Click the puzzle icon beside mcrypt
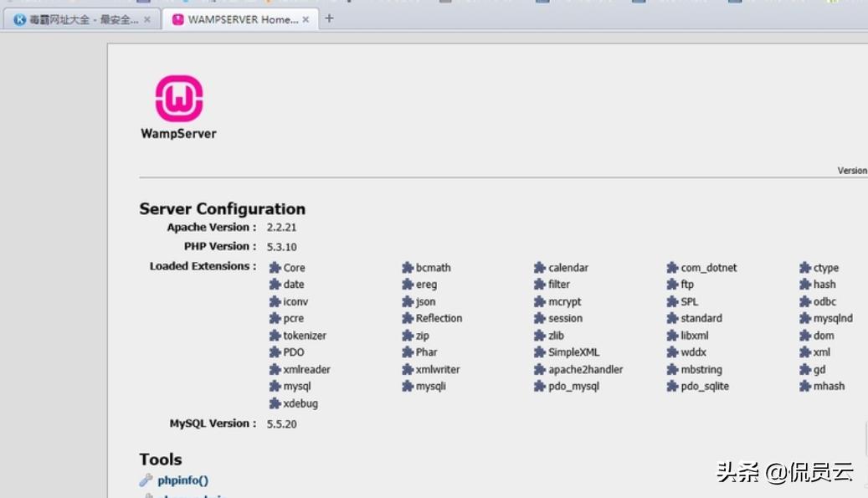This screenshot has height=498, width=868. [540, 302]
